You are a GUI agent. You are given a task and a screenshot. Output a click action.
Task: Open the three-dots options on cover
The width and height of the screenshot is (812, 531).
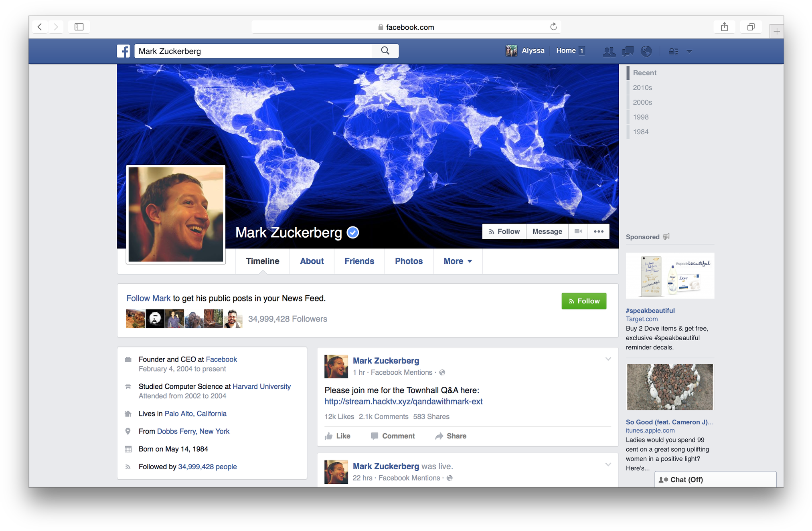point(599,232)
